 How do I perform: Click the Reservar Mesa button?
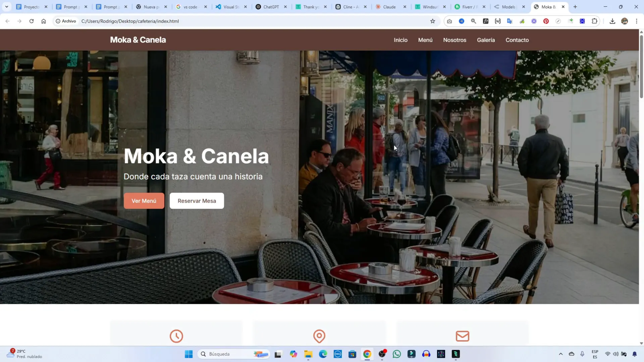tap(197, 201)
